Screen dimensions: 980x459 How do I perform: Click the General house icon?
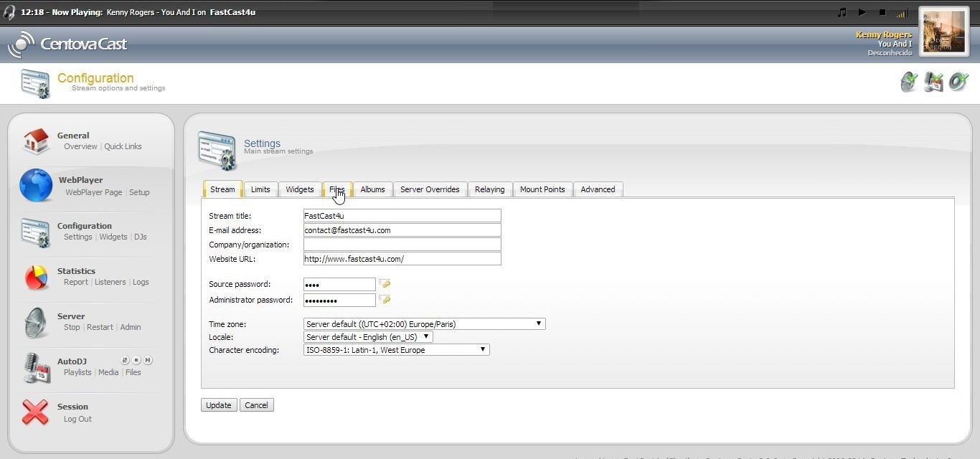click(x=36, y=141)
